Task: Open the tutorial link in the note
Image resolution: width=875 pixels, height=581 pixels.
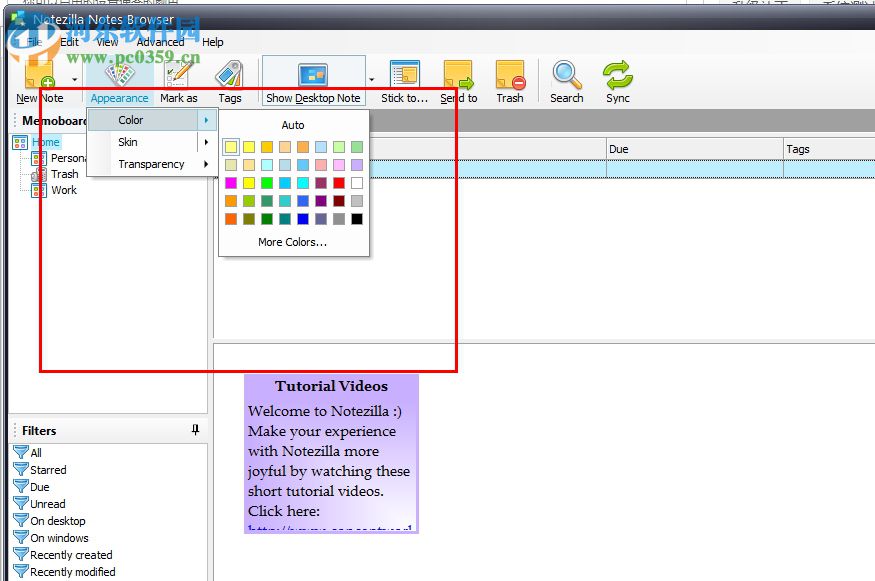Action: click(330, 528)
